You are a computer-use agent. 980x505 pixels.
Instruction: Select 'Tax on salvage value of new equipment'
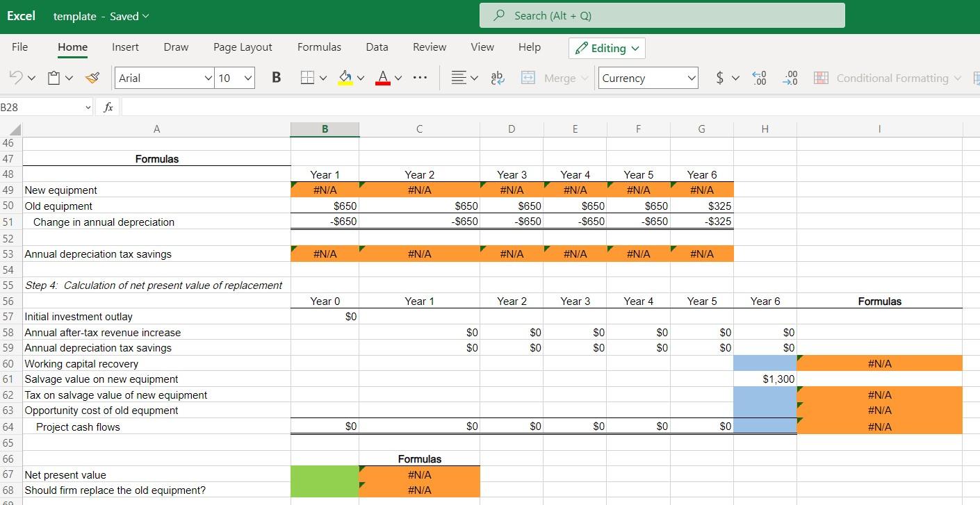[x=156, y=395]
